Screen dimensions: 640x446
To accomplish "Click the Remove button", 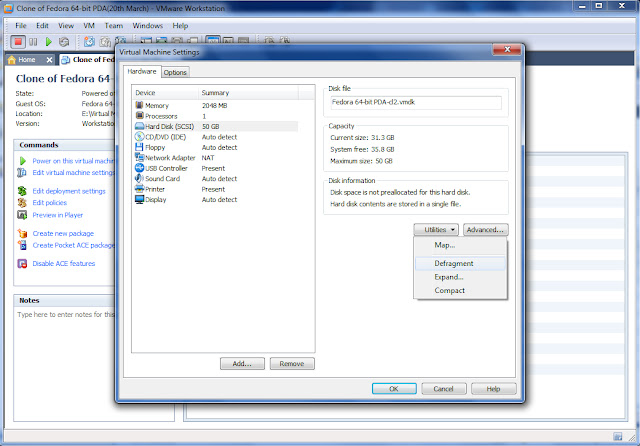I will 292,364.
